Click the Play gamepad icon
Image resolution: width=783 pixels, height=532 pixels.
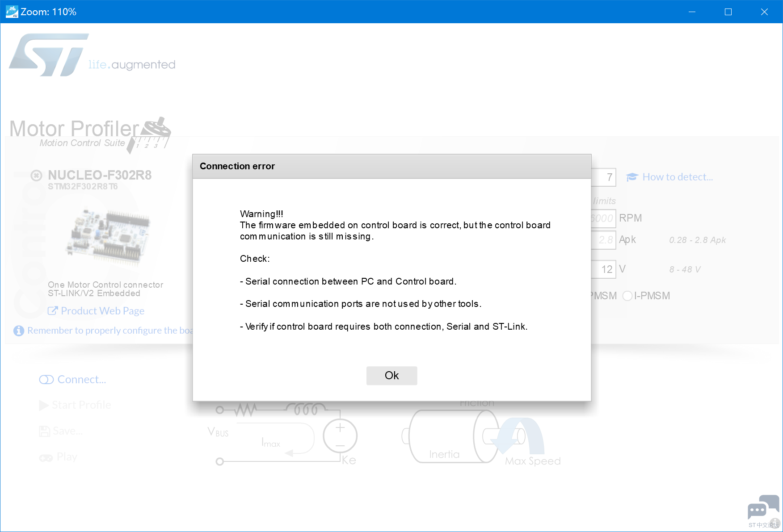point(46,457)
